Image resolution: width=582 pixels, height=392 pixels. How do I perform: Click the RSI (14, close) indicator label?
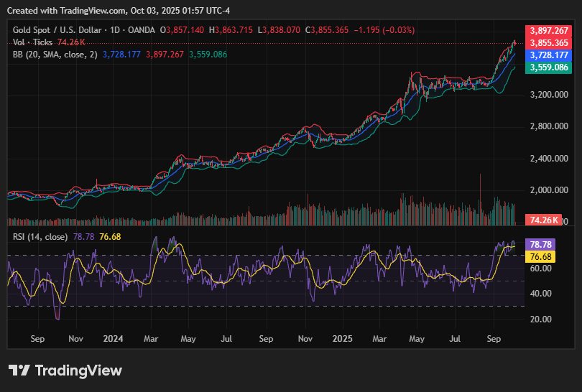[40, 237]
